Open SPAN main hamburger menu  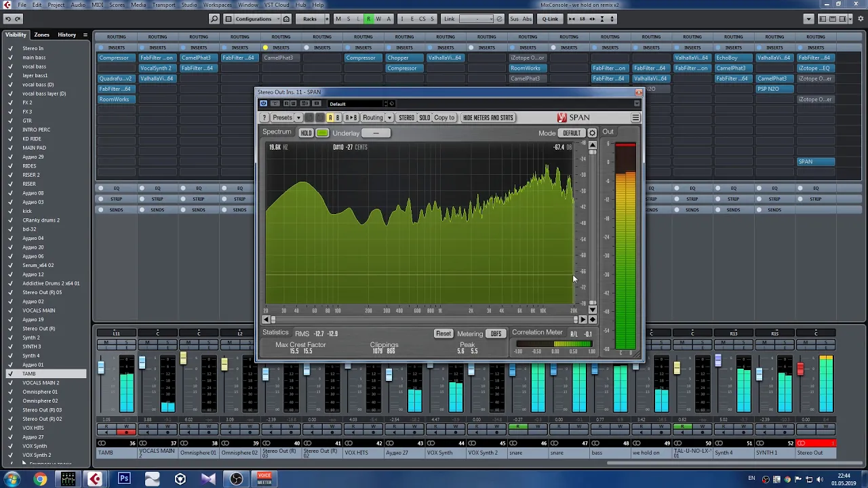(635, 118)
